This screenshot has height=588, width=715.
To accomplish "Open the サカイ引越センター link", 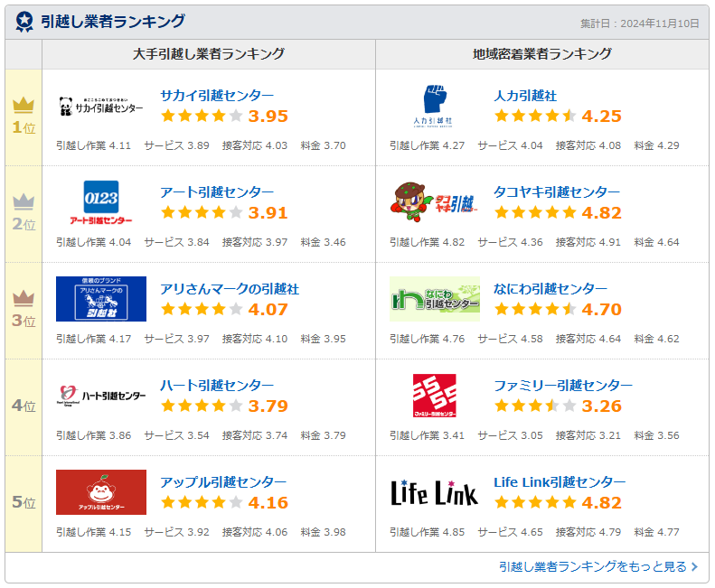I will [x=217, y=96].
